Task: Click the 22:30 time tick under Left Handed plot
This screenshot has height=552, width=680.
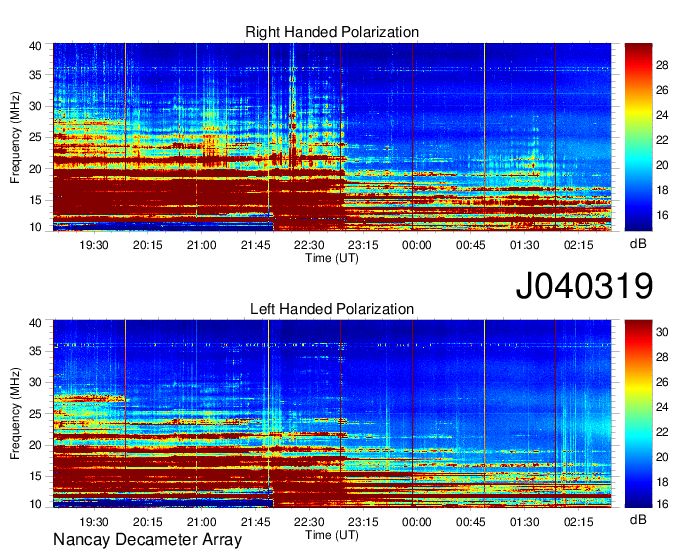Action: tap(309, 522)
